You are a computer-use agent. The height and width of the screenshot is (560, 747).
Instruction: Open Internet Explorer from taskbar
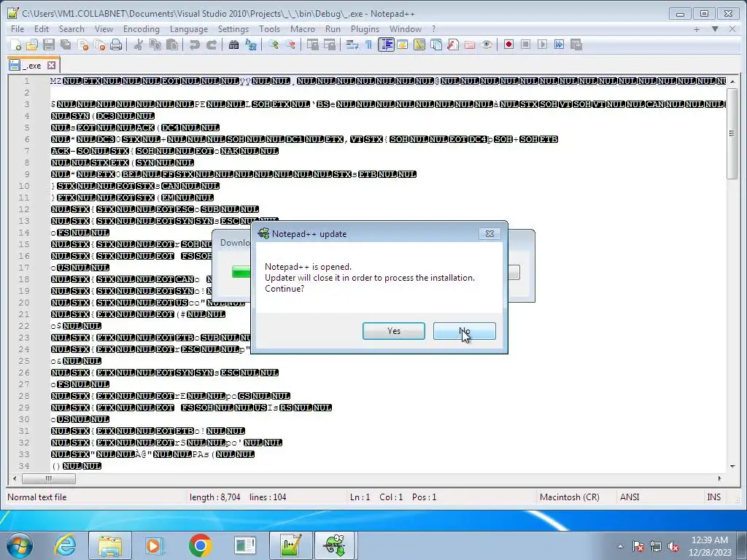pos(65,545)
